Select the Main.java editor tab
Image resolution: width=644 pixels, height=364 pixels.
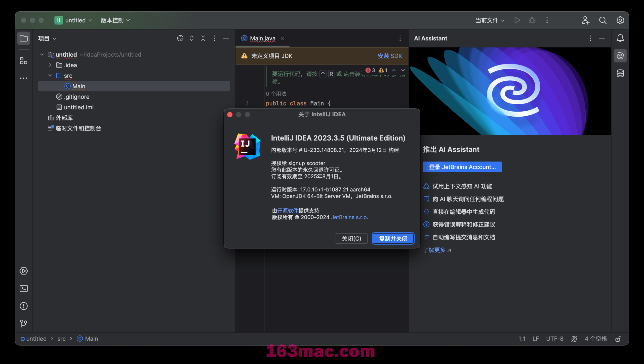pos(262,38)
